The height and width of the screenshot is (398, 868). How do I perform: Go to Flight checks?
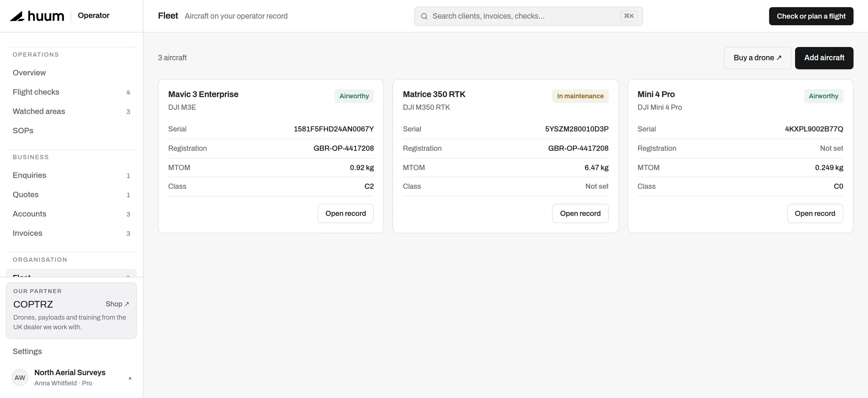[x=71, y=92]
